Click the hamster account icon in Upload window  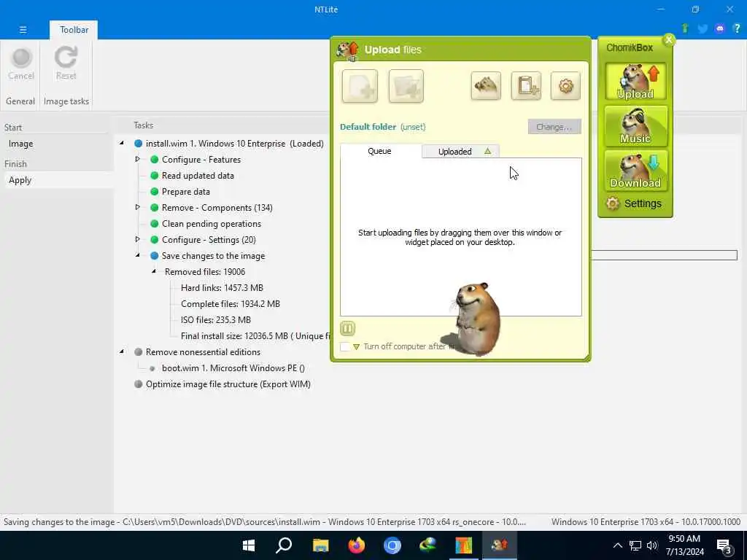(x=486, y=86)
